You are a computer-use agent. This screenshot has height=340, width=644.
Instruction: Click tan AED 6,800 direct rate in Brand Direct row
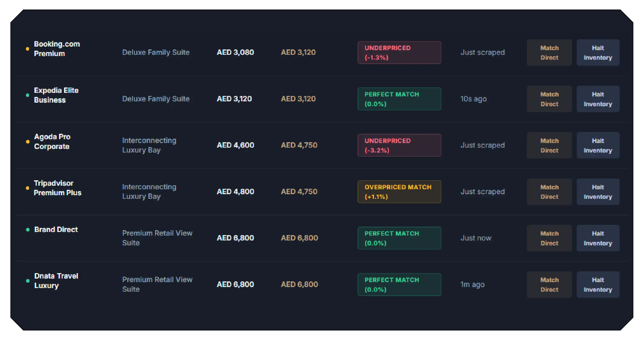click(x=300, y=238)
